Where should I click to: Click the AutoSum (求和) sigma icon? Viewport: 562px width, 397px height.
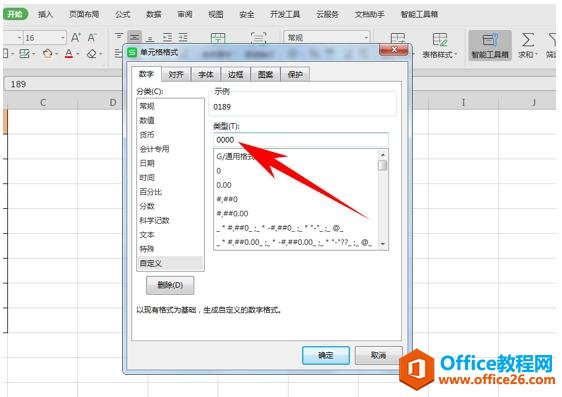[x=528, y=39]
